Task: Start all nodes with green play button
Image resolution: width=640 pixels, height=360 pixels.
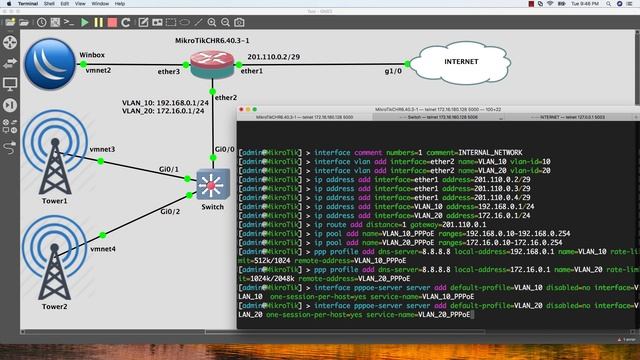Action: (x=84, y=22)
